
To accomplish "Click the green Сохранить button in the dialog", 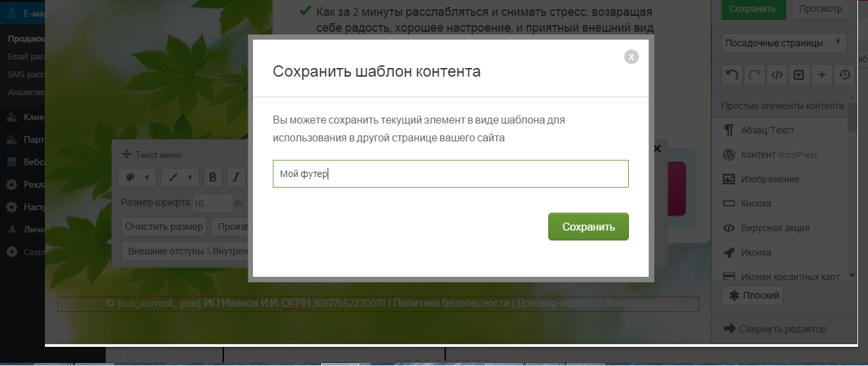I will click(x=589, y=227).
